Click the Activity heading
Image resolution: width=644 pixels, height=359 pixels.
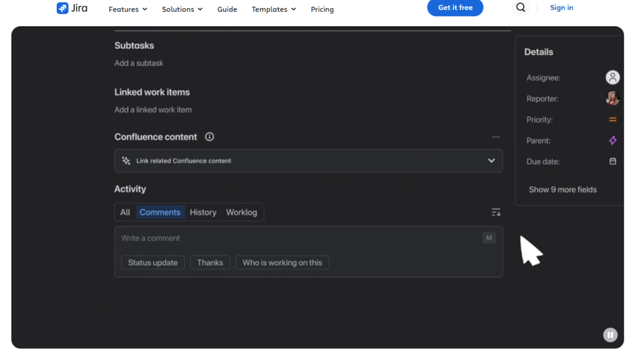point(130,189)
